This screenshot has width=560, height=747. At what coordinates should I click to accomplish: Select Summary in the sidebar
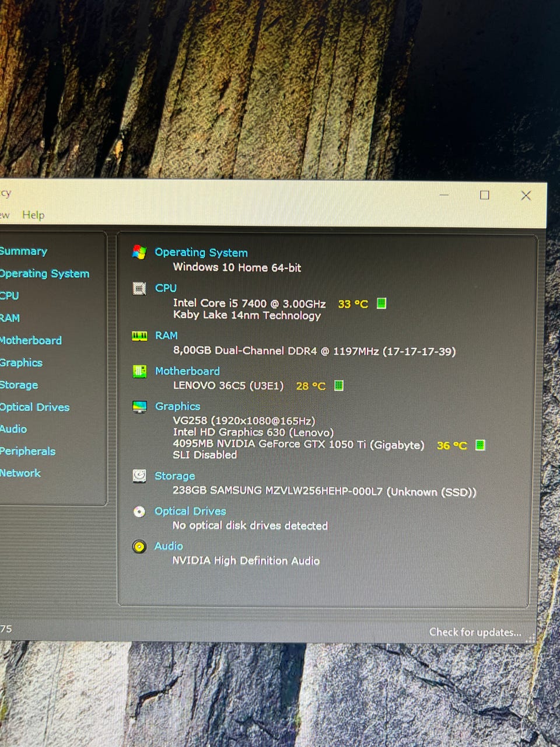tap(23, 252)
